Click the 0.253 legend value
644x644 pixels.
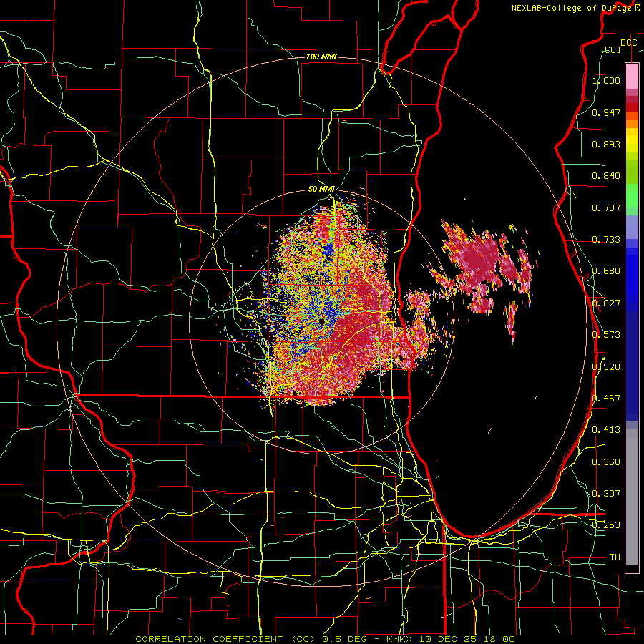[x=606, y=525]
